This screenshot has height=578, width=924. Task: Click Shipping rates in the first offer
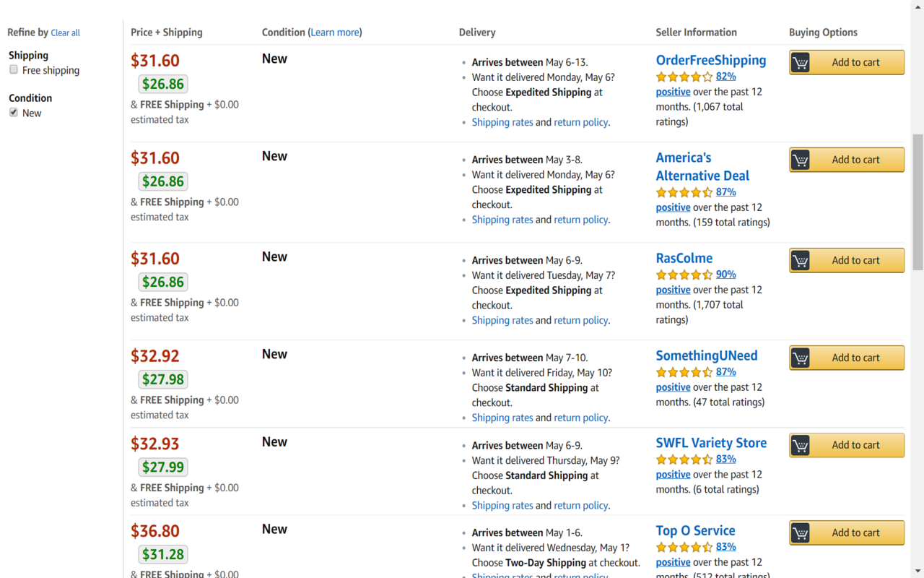(502, 121)
